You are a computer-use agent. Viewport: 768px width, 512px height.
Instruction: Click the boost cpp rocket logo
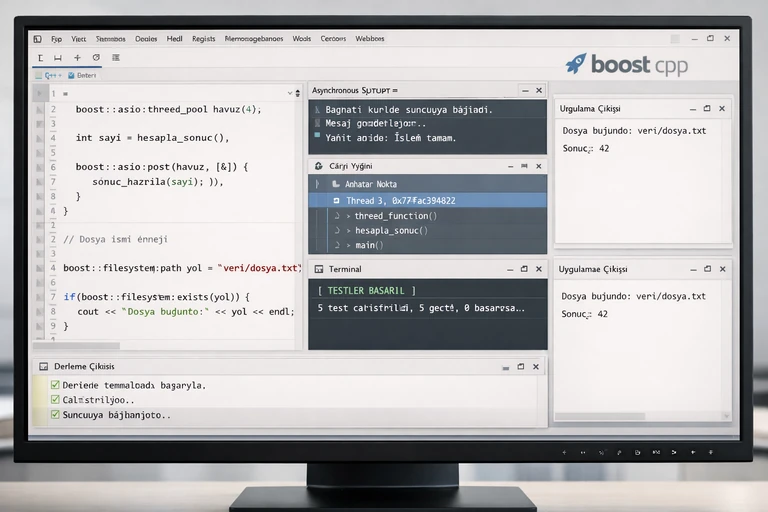[x=576, y=64]
